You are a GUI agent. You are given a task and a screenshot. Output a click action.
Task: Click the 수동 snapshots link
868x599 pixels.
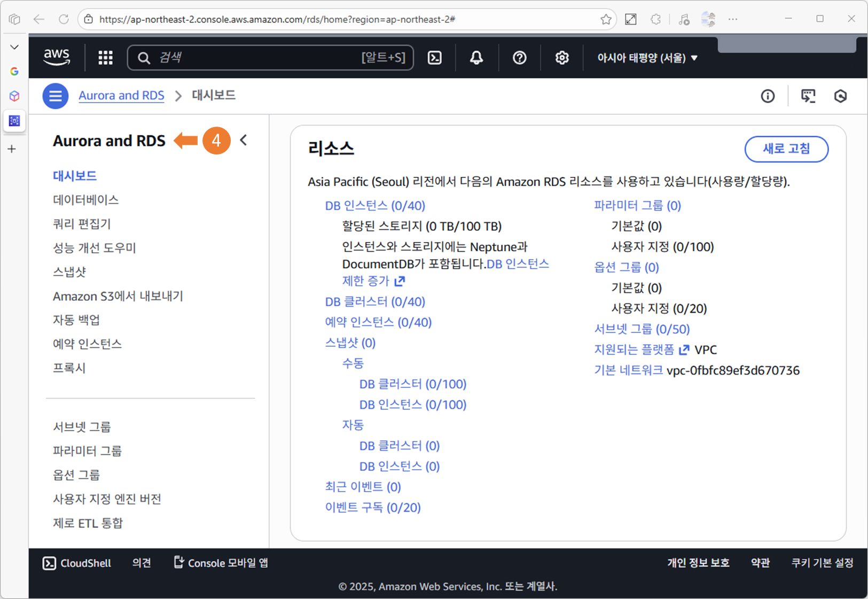pyautogui.click(x=353, y=363)
